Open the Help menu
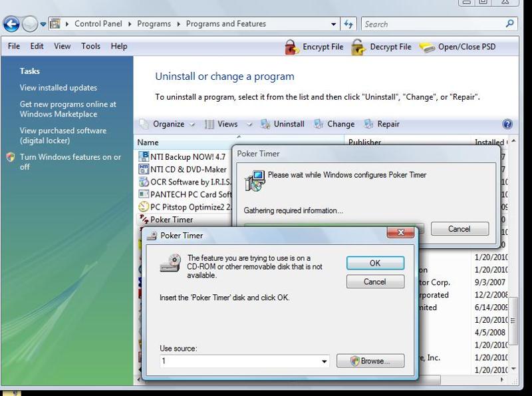 [119, 46]
